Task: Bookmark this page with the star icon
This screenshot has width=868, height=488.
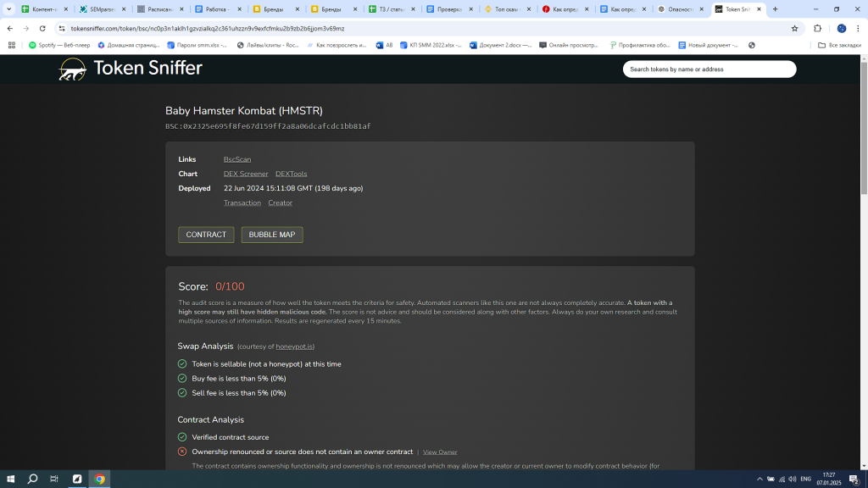Action: (794, 28)
